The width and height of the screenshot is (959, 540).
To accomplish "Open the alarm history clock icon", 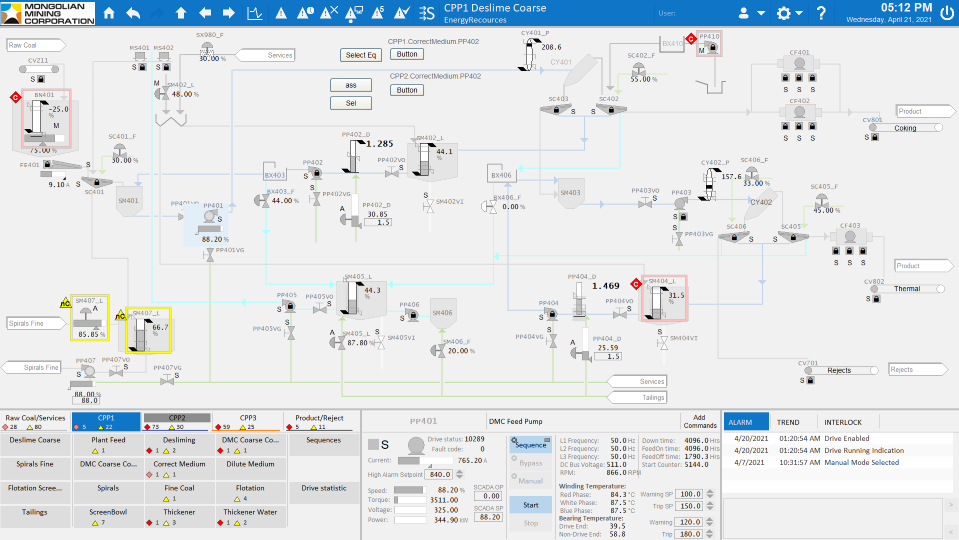I will tap(305, 13).
